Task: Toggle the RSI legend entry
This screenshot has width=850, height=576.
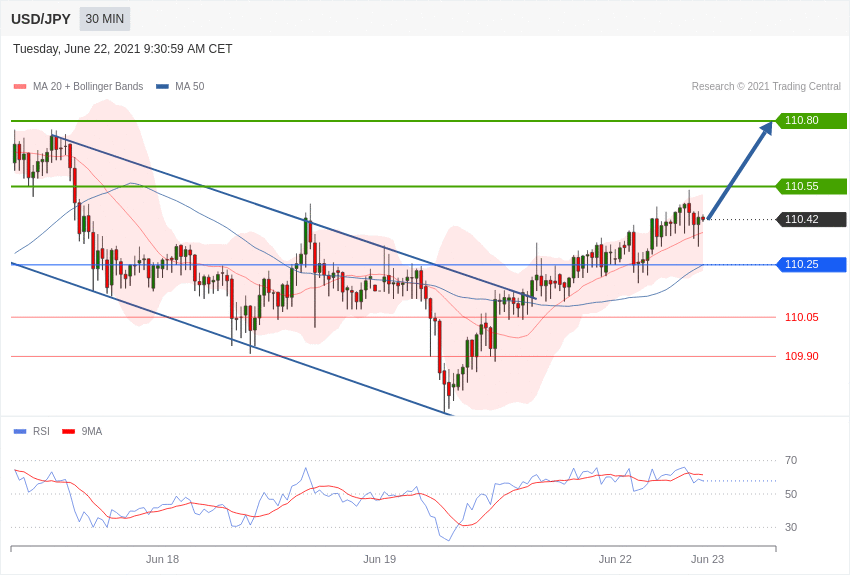Action: (x=31, y=431)
